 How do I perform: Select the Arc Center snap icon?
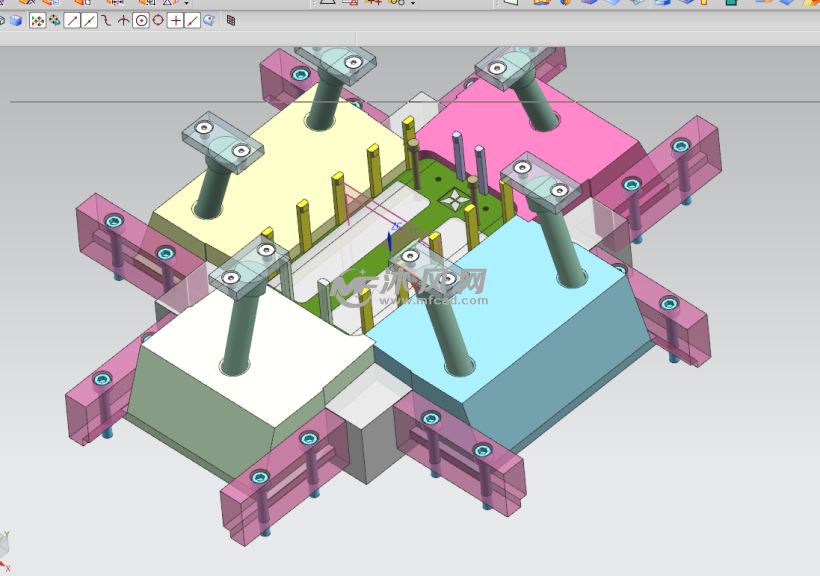tap(140, 20)
